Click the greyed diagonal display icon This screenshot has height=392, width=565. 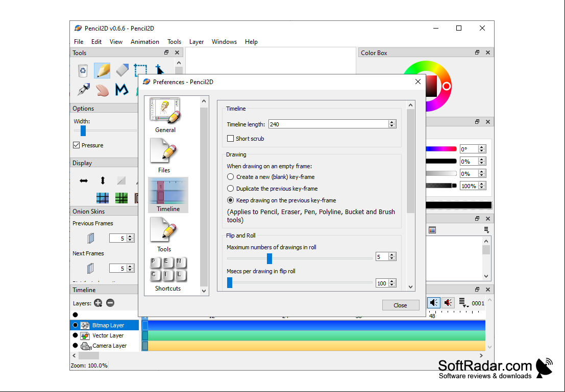[x=121, y=180]
